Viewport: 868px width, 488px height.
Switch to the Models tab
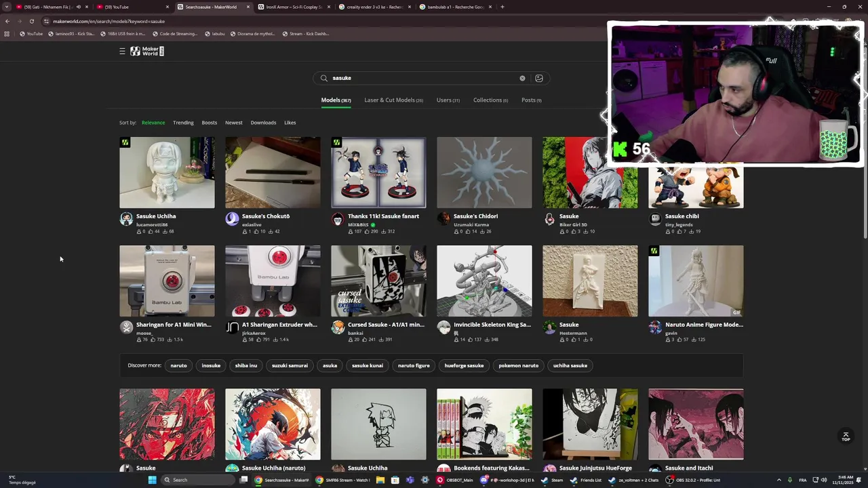(336, 100)
